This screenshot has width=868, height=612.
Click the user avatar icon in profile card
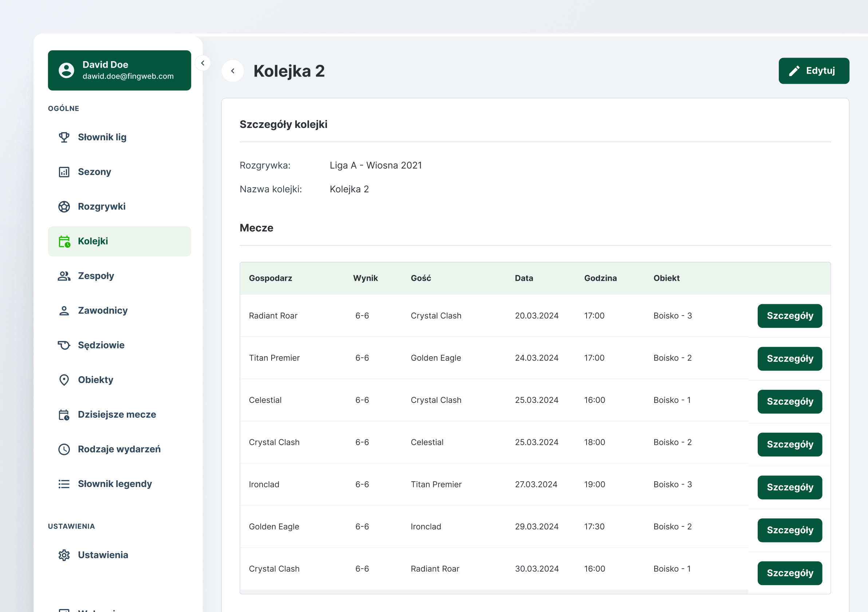66,70
